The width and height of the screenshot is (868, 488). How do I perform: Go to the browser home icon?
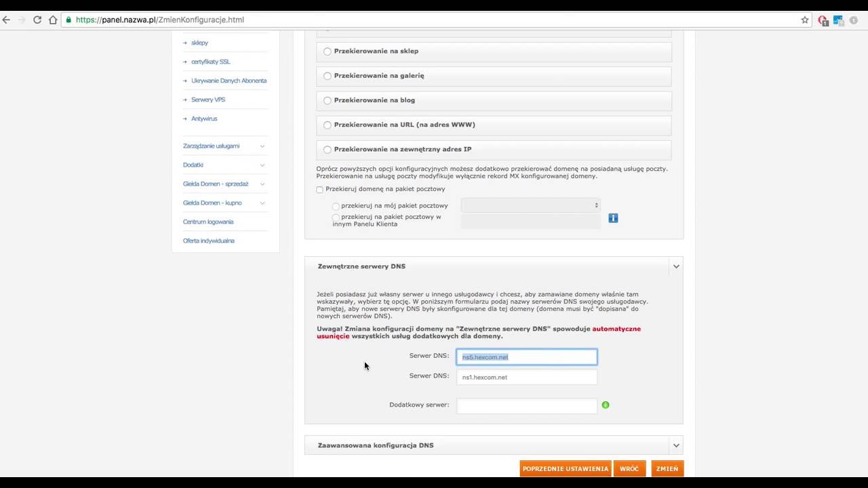coord(53,20)
